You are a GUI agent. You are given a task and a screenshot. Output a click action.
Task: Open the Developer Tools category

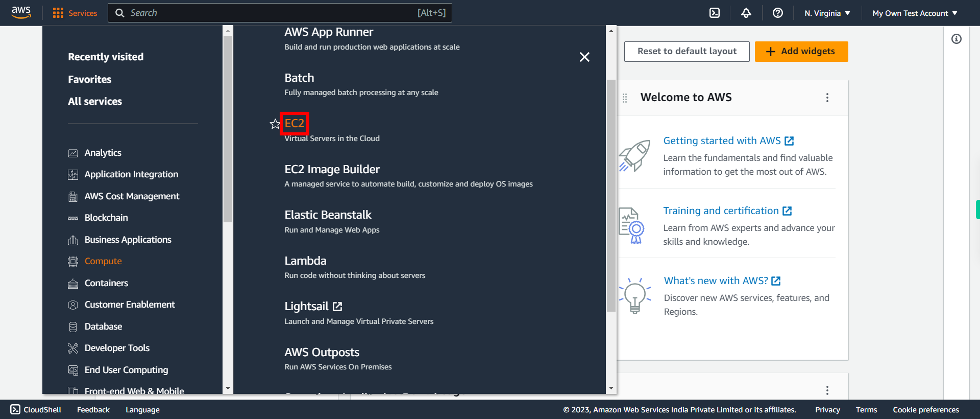tap(117, 348)
